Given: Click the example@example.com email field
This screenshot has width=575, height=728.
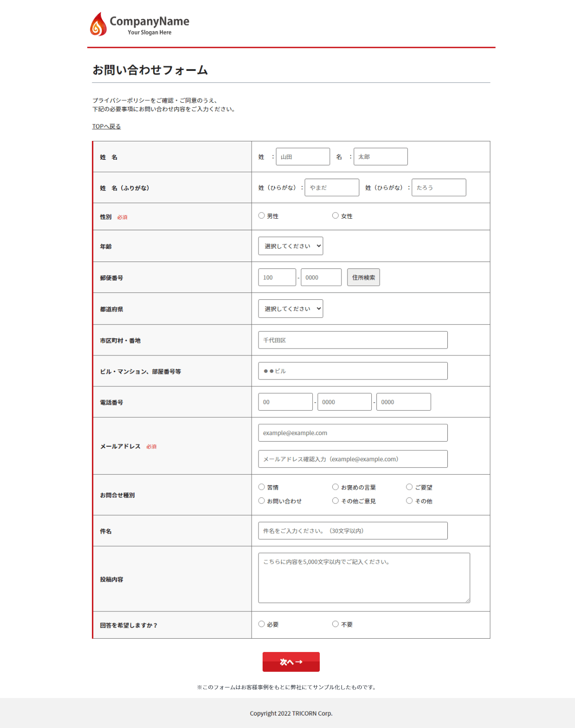Looking at the screenshot, I should (353, 433).
